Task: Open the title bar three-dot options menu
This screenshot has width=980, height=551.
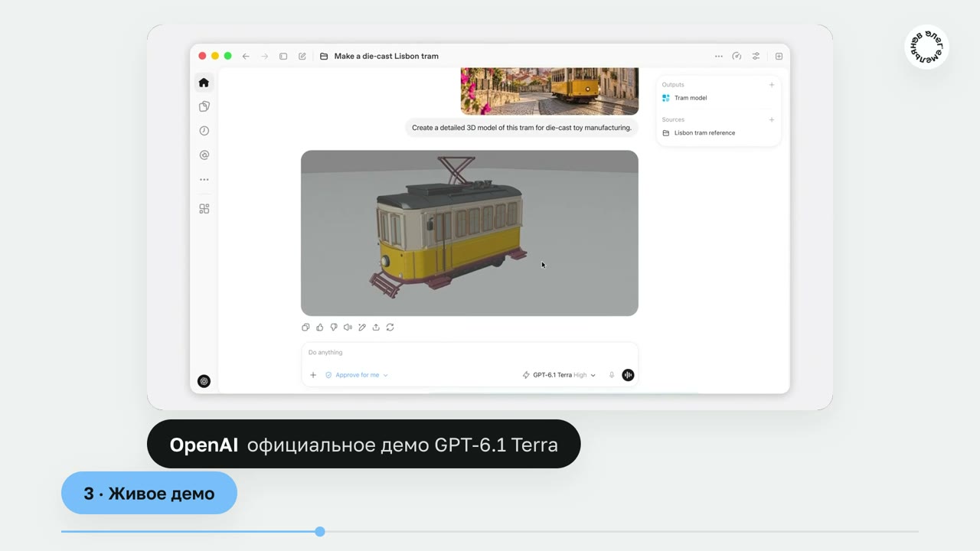Action: pyautogui.click(x=718, y=56)
